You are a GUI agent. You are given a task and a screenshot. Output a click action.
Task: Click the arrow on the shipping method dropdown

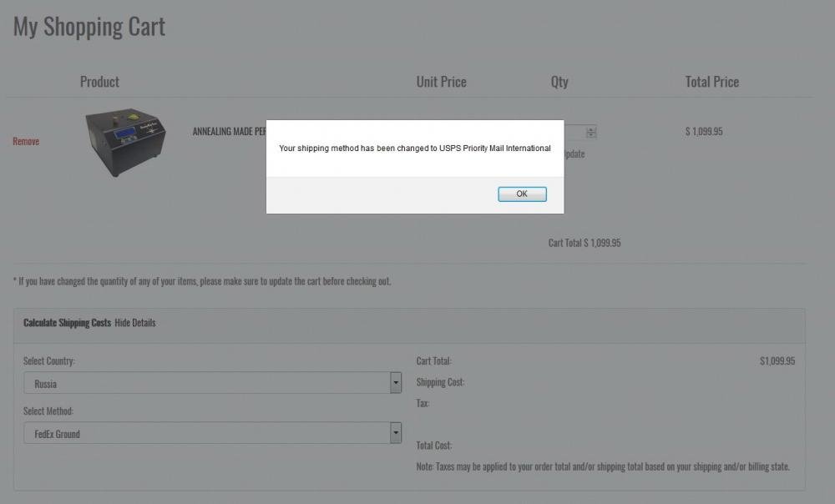(395, 433)
